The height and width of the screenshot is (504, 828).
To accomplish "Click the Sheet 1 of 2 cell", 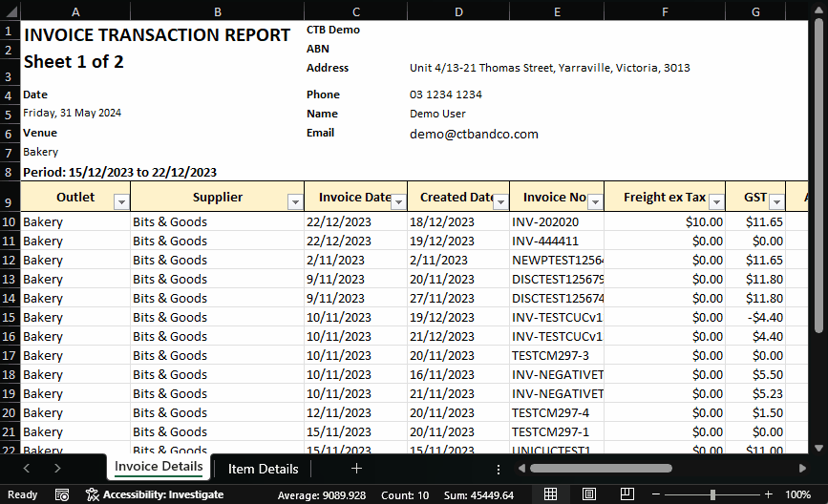I will [75, 62].
